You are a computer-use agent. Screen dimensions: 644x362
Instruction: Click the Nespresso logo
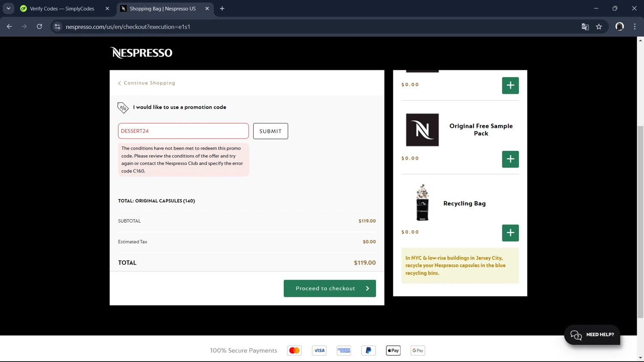(x=141, y=53)
